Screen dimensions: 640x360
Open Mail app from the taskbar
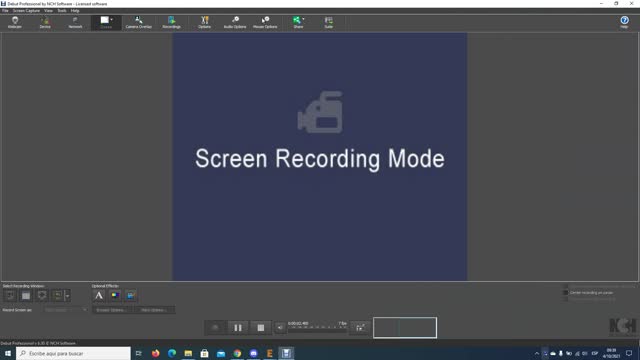tap(221, 353)
